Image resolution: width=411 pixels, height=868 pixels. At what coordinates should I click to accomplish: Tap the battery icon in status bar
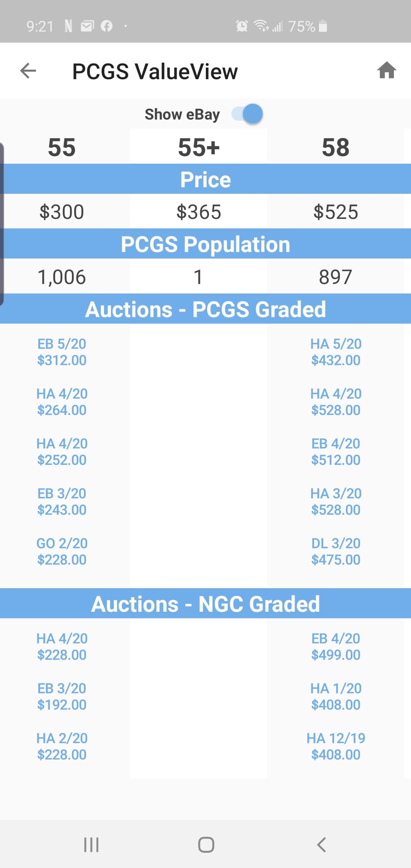pyautogui.click(x=323, y=26)
